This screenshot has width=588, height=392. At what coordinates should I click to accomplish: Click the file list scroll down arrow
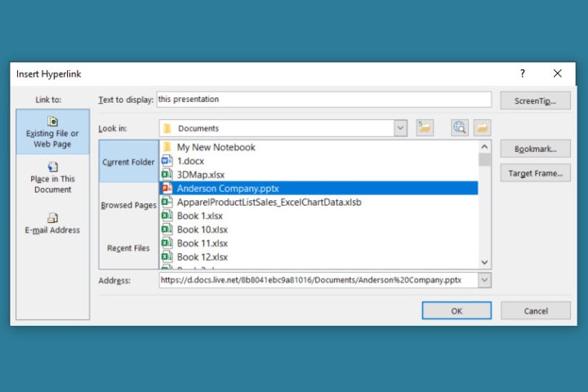(484, 262)
